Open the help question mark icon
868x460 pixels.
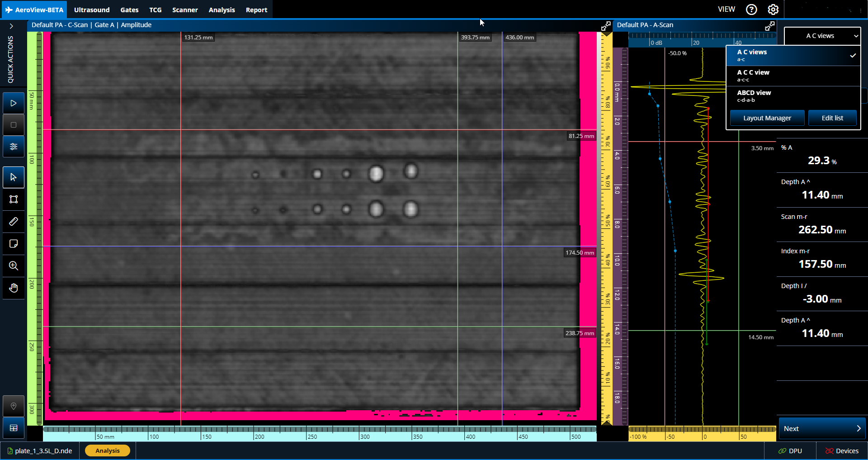tap(751, 9)
